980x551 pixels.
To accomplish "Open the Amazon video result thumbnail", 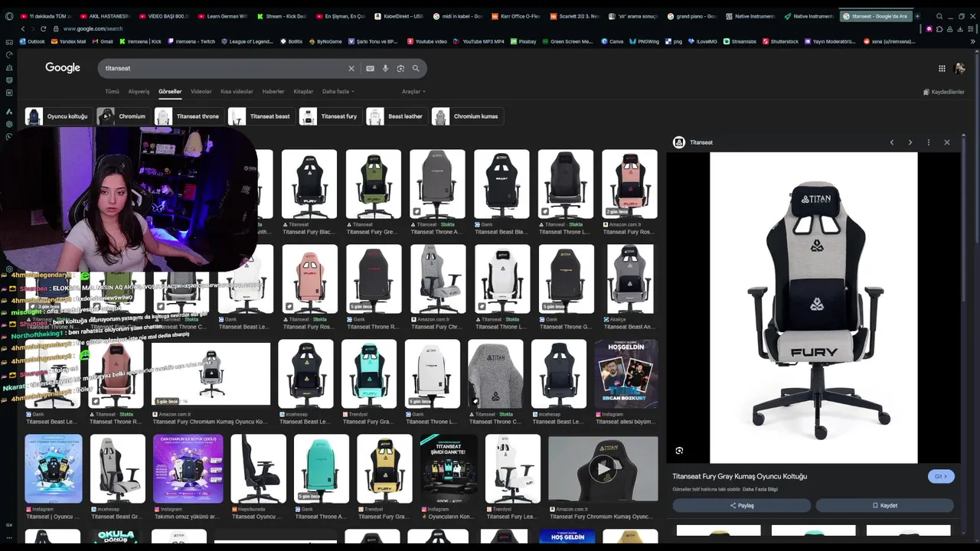I will click(603, 468).
